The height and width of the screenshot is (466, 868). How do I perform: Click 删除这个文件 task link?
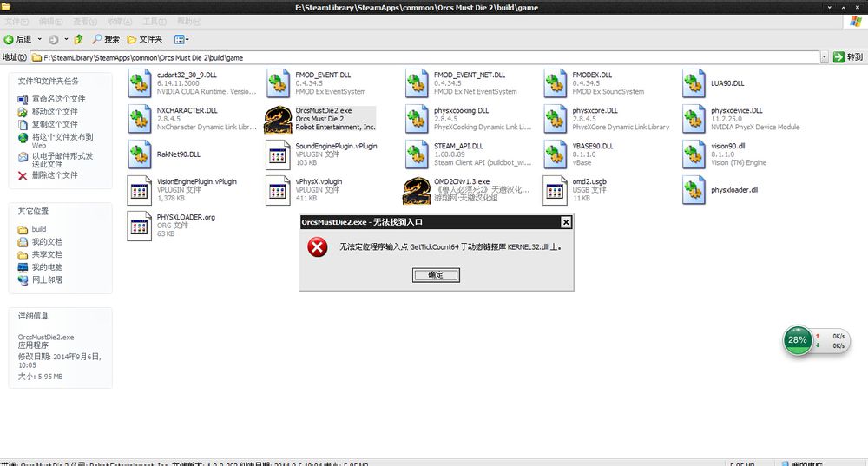click(55, 175)
